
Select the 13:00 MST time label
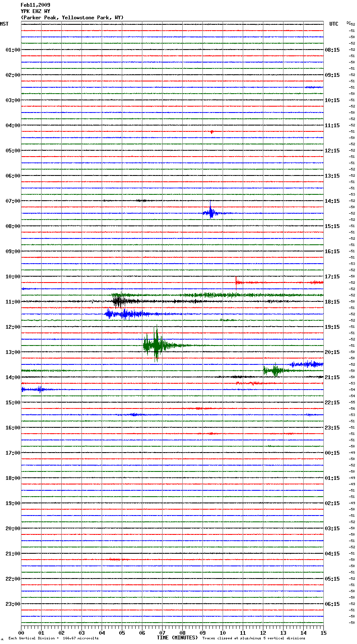(x=13, y=352)
